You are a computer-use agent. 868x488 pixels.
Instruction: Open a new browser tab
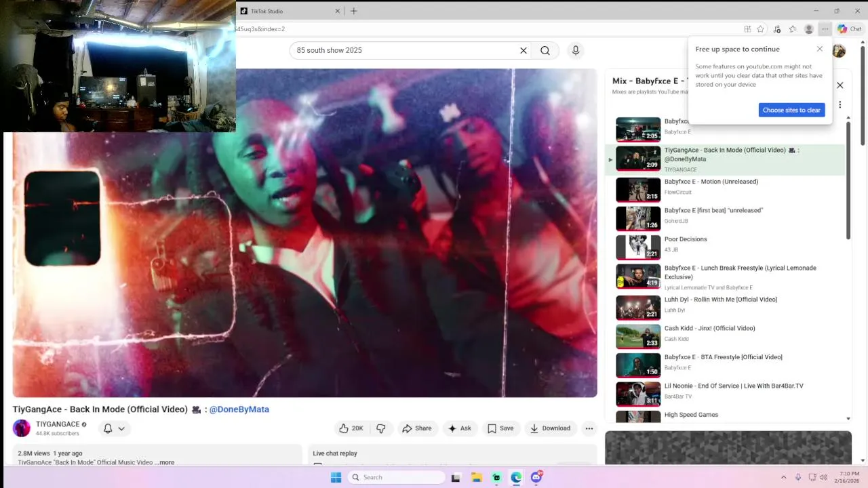[354, 11]
